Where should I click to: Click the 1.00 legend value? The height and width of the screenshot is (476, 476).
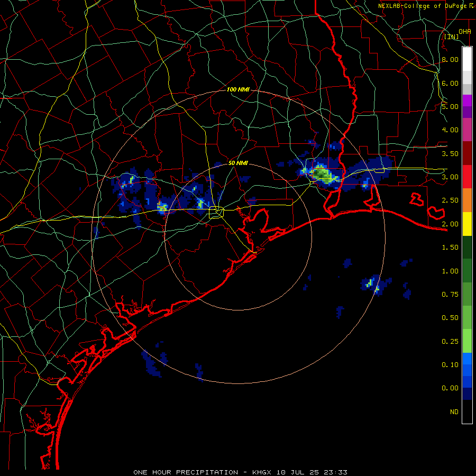(450, 271)
